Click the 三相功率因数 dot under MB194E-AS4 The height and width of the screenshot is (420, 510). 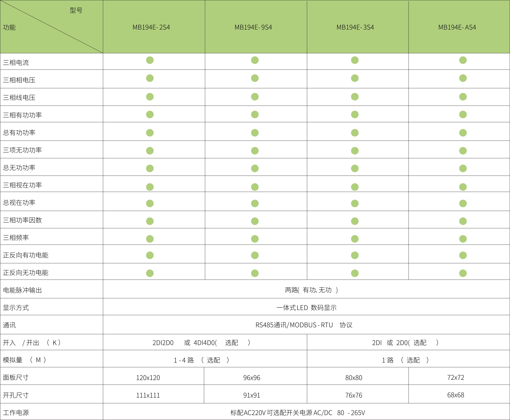[463, 221]
